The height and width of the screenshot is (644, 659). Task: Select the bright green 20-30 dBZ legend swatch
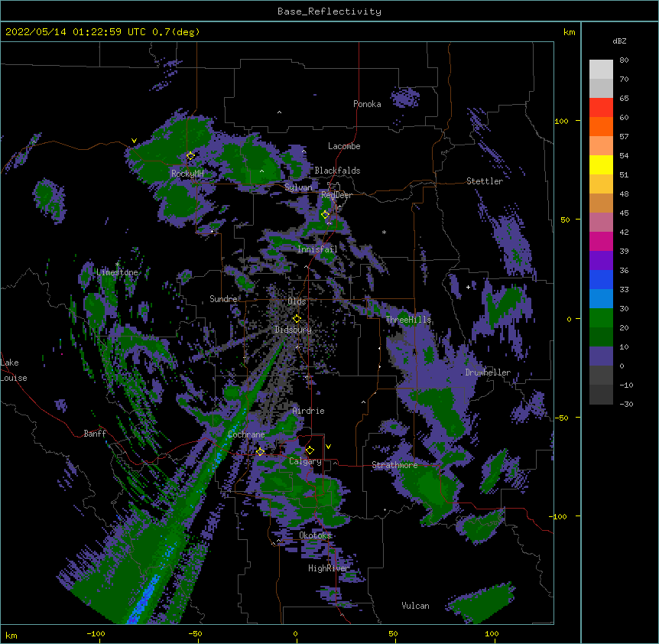(x=601, y=318)
